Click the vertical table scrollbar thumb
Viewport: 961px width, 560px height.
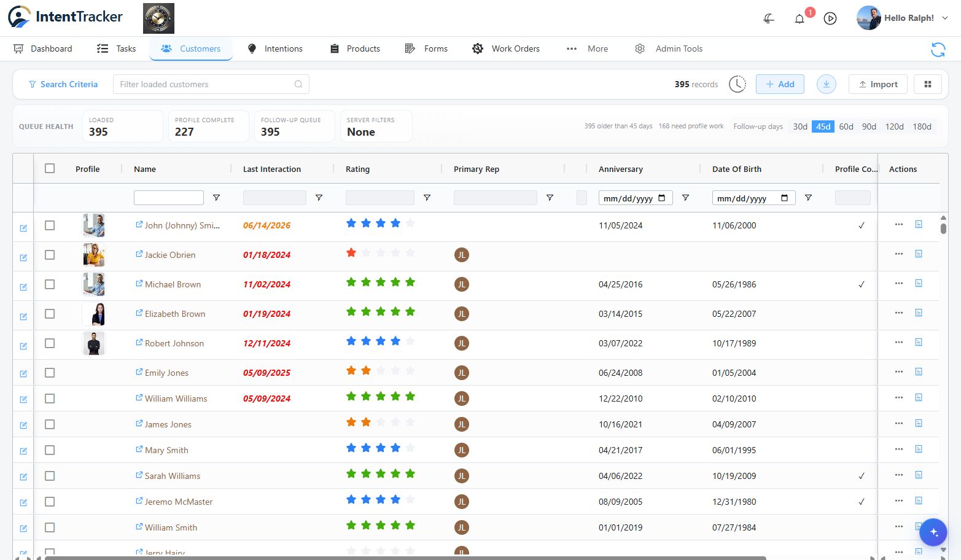(943, 228)
